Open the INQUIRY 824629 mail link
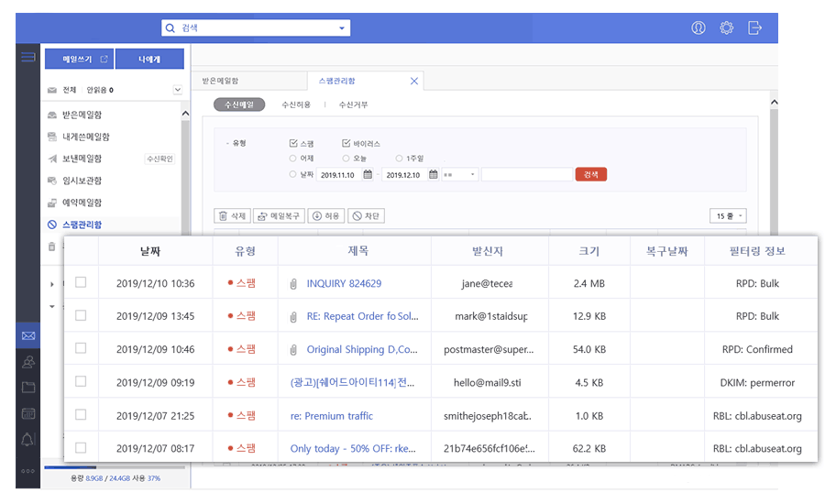 [344, 283]
